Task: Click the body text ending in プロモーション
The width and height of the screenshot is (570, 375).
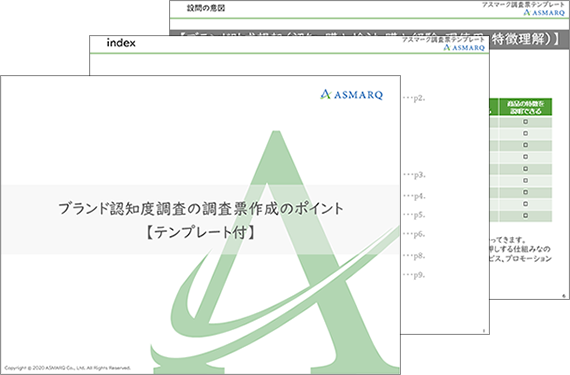Action: (521, 258)
